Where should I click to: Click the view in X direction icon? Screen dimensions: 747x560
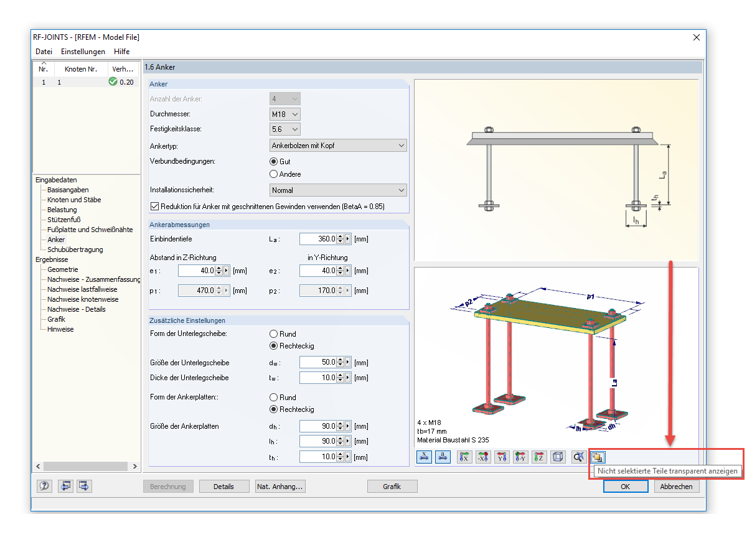coord(464,457)
